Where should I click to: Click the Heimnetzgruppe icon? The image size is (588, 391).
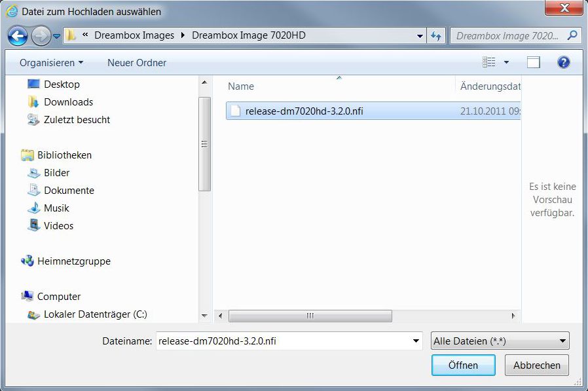(28, 261)
